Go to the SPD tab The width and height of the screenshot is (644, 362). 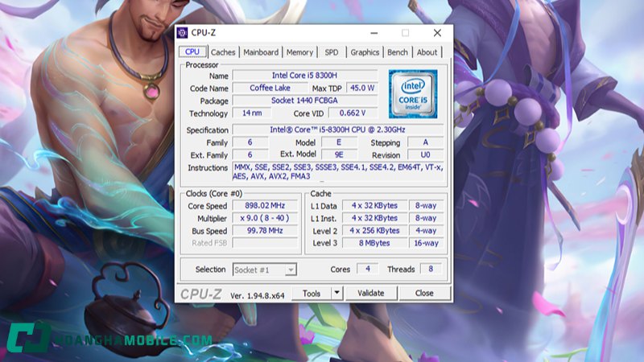(x=332, y=52)
